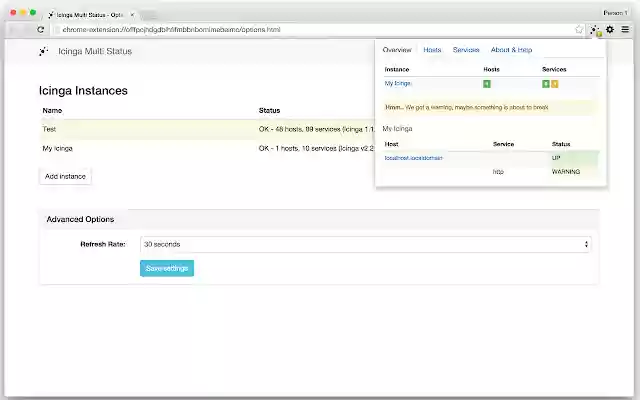This screenshot has width=640, height=400.
Task: Open the Icinga Multi Status extension icon
Action: (596, 30)
